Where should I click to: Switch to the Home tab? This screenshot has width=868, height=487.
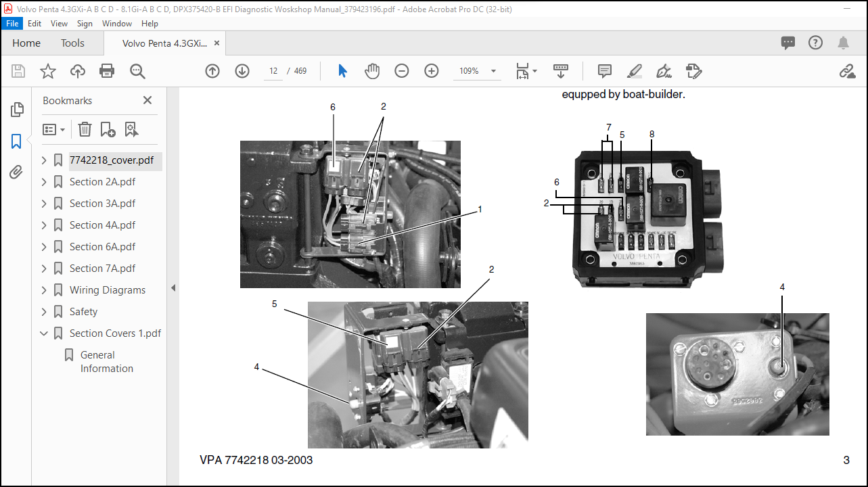(26, 43)
